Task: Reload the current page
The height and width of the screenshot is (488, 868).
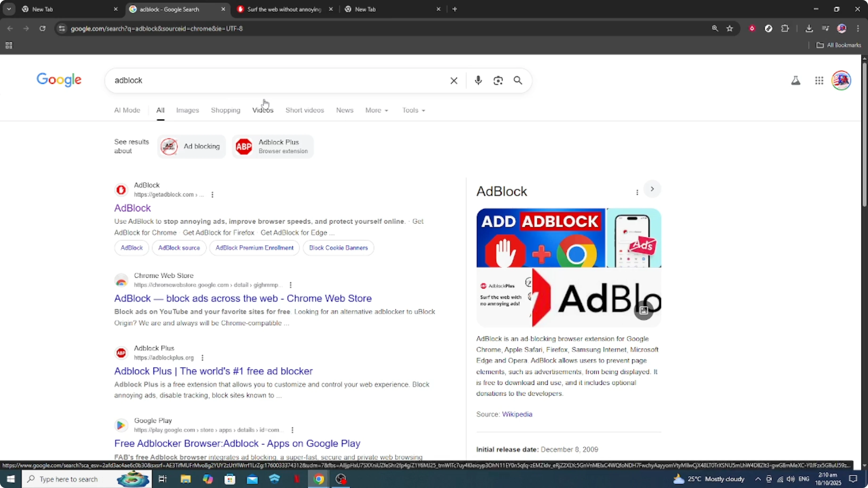Action: point(42,29)
